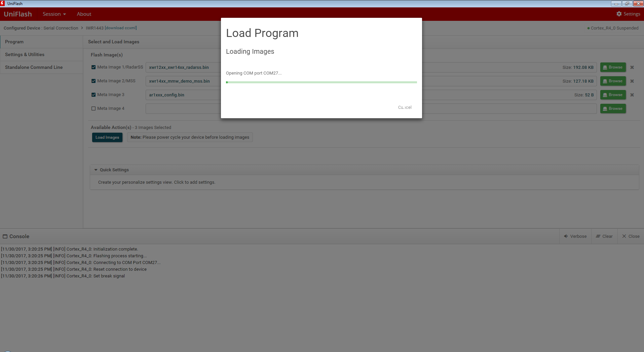Image resolution: width=644 pixels, height=352 pixels.
Task: Browse for Meta Image 3 file
Action: tap(613, 95)
